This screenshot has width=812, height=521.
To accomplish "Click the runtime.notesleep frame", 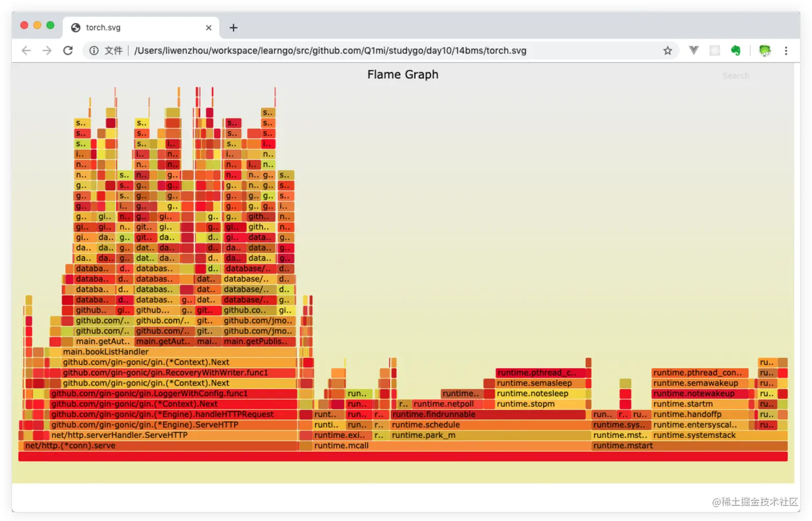I will point(540,393).
